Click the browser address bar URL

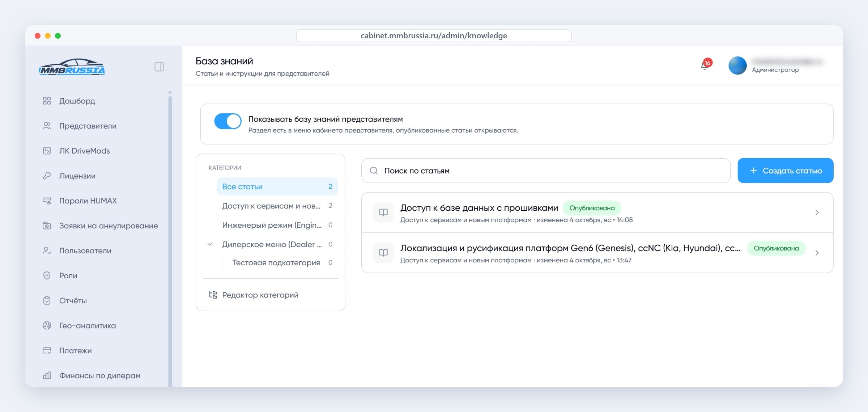click(434, 35)
